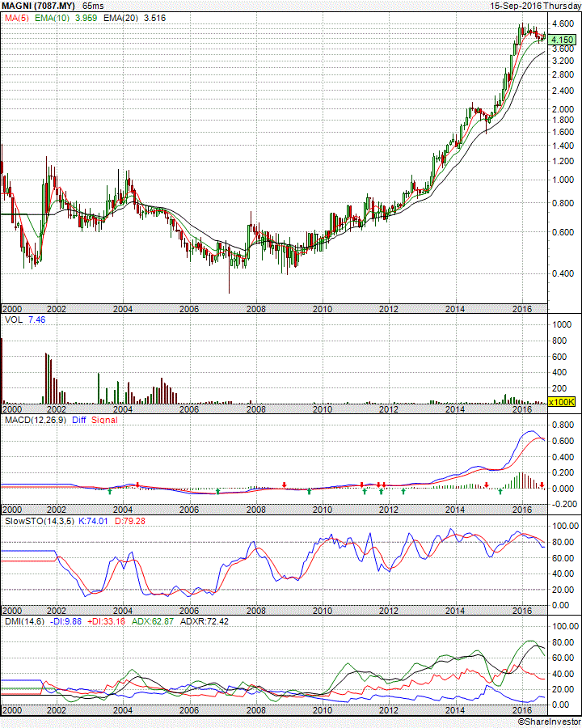Click the 1000 volume axis label
The image size is (582, 728).
click(x=561, y=324)
